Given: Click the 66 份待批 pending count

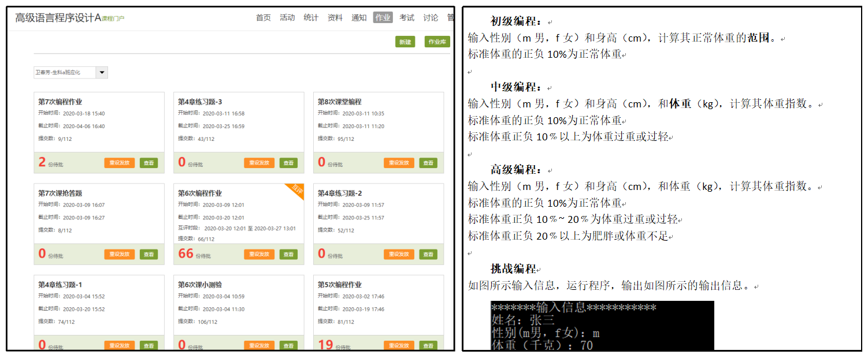Looking at the screenshot, I should click(x=194, y=254).
